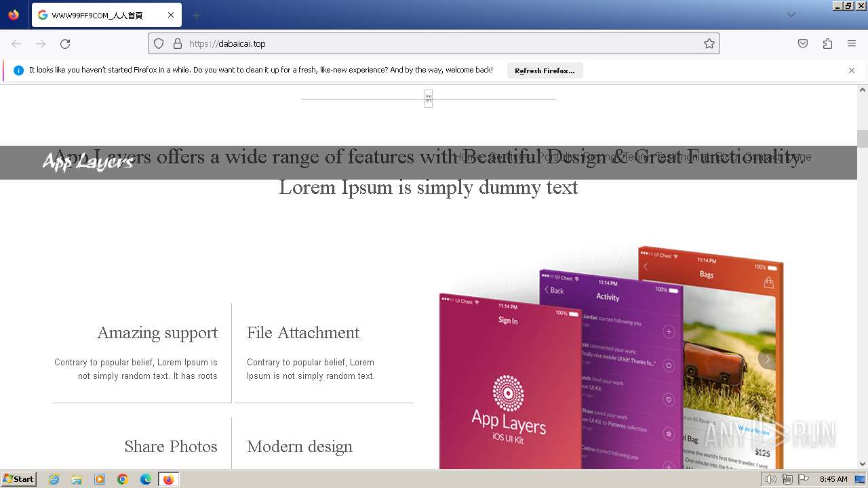Launch Google Chrome from taskbar
Image resolution: width=868 pixels, height=488 pixels.
point(123,479)
